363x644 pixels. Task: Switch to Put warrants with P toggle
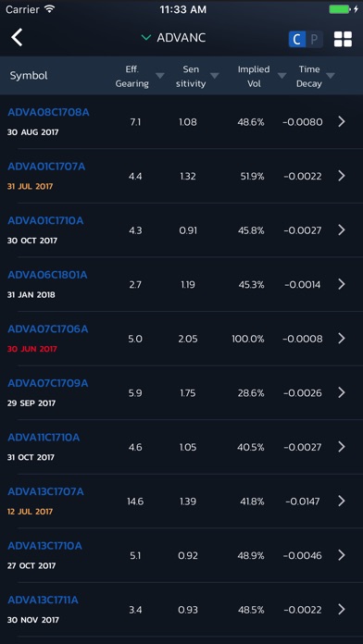tap(314, 40)
